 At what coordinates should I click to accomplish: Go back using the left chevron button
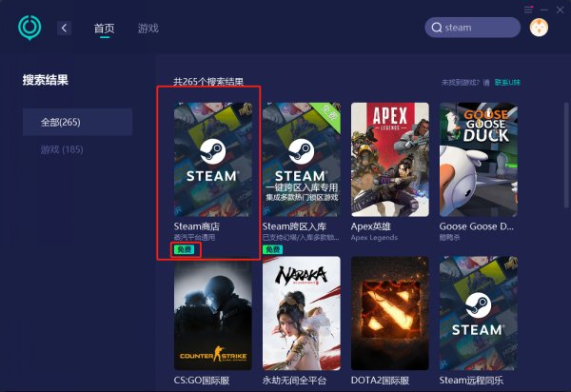pyautogui.click(x=64, y=28)
